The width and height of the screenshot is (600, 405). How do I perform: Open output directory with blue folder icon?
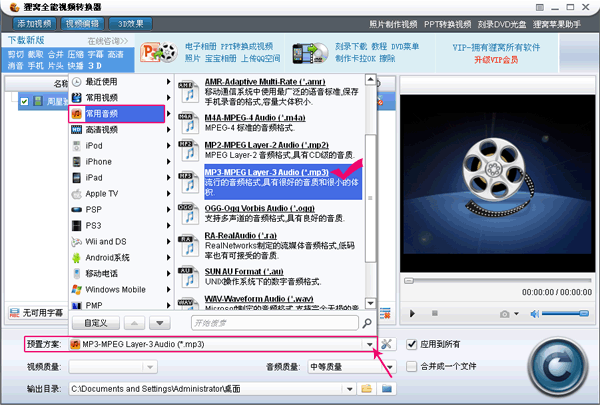pyautogui.click(x=386, y=389)
